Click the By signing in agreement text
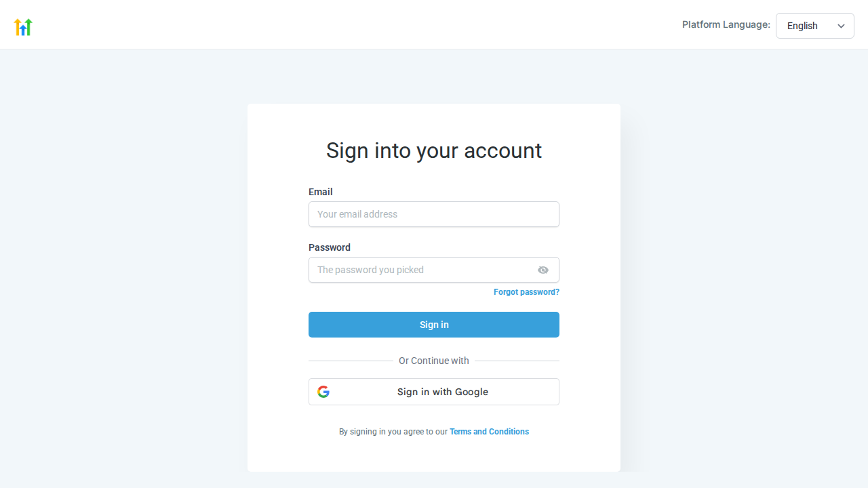This screenshot has height=488, width=868. coord(393,432)
